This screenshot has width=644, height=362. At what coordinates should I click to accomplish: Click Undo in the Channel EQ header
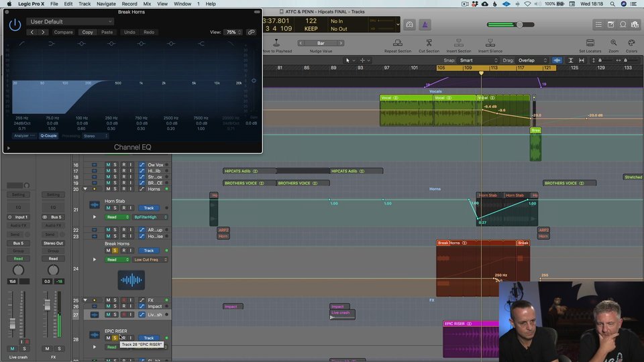129,32
